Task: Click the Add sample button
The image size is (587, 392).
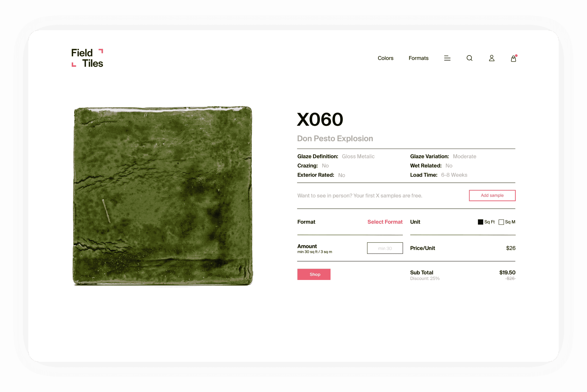Action: point(492,195)
